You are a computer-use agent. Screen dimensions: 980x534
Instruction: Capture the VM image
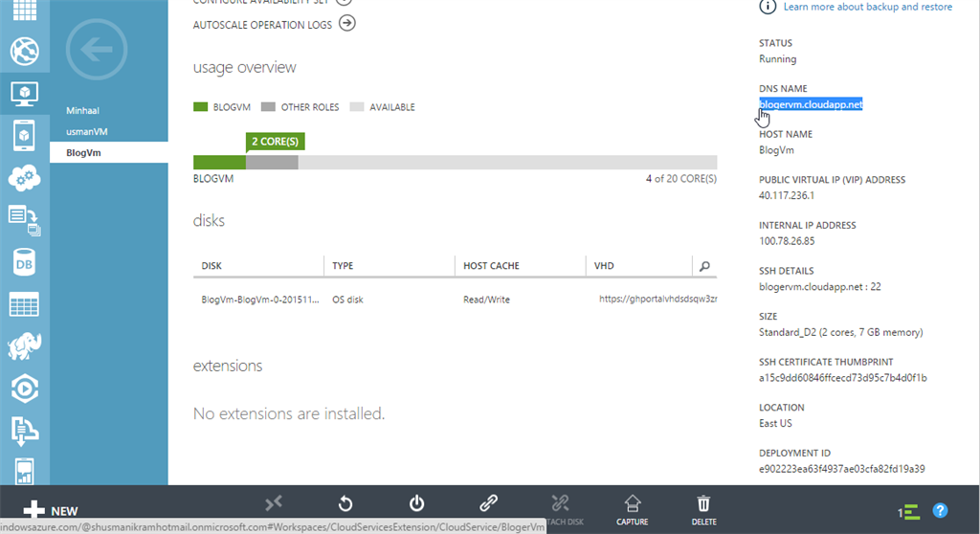632,510
